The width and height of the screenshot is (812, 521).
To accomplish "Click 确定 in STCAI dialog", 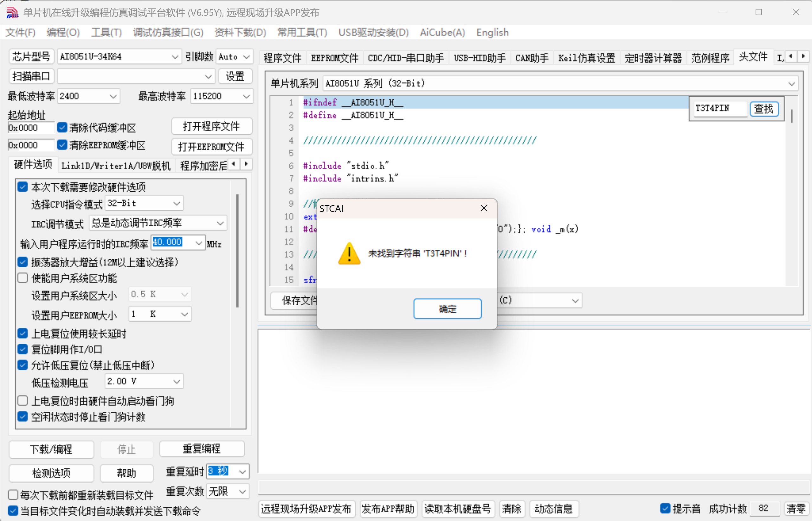I will 448,308.
